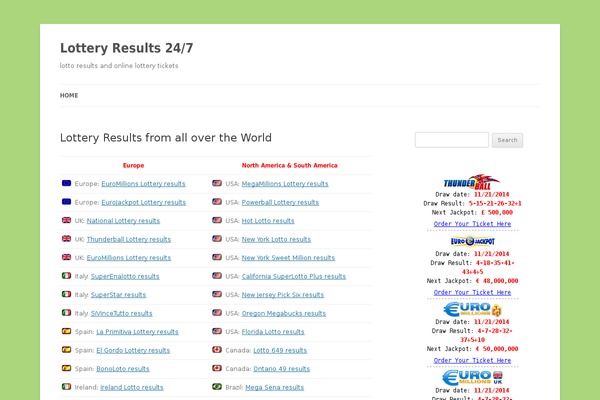Screen dimensions: 600x400
Task: Click USA flag beside California SuperLotto Plus
Action: 217,275
